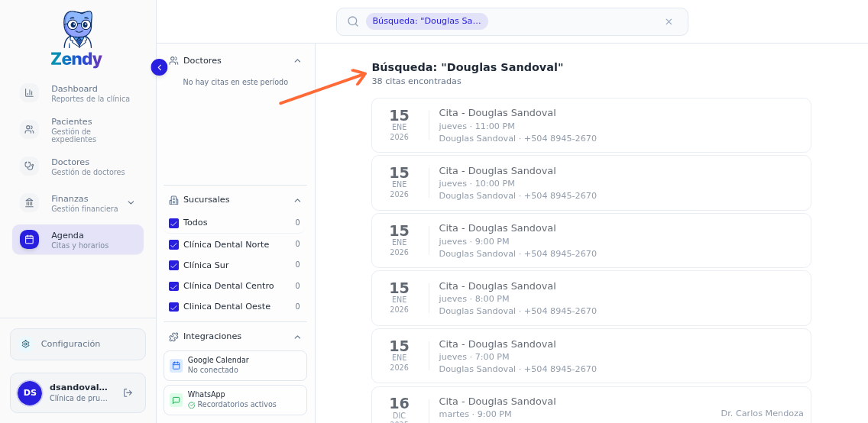This screenshot has width=868, height=423.
Task: Open the Configuración button
Action: (78, 344)
